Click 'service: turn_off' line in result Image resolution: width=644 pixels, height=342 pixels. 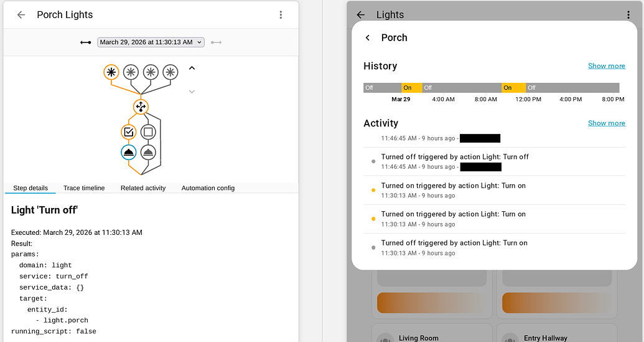(54, 276)
